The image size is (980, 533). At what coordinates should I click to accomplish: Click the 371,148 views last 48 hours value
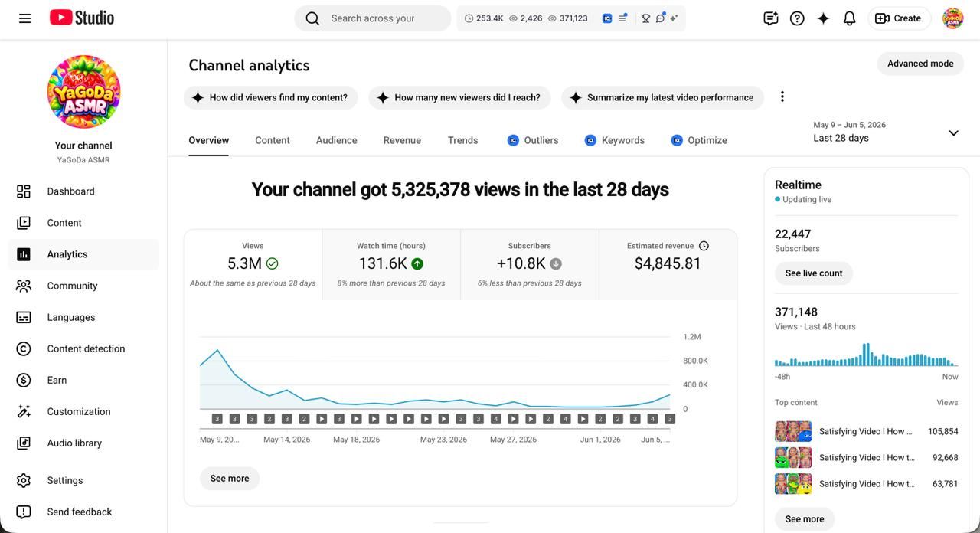pos(796,312)
